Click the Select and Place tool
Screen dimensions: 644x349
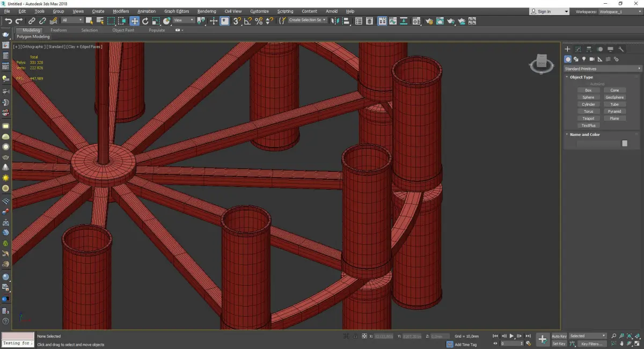167,21
